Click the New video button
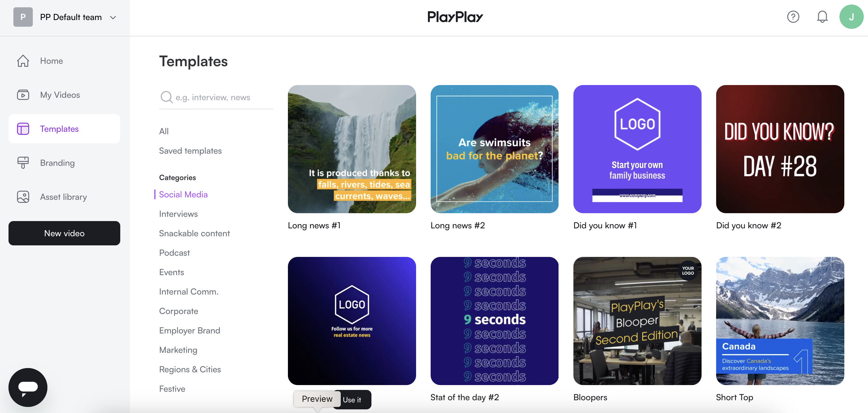Image resolution: width=868 pixels, height=413 pixels. coord(64,233)
